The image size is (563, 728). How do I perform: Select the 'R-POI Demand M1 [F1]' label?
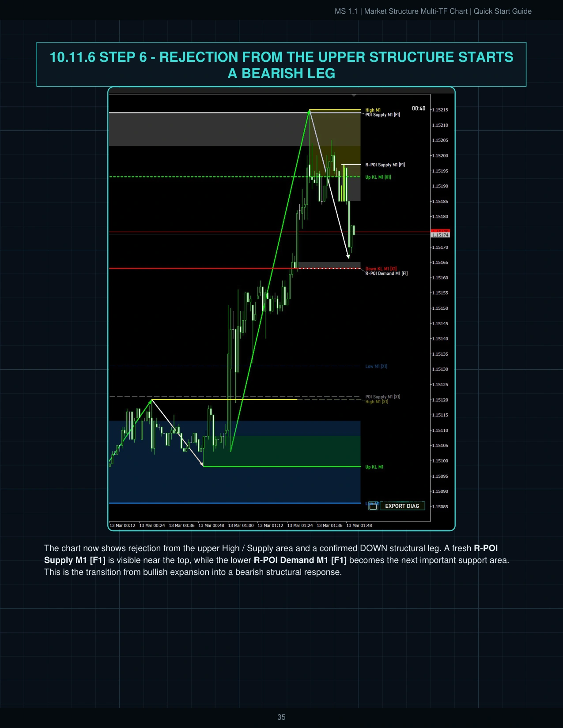coord(386,274)
